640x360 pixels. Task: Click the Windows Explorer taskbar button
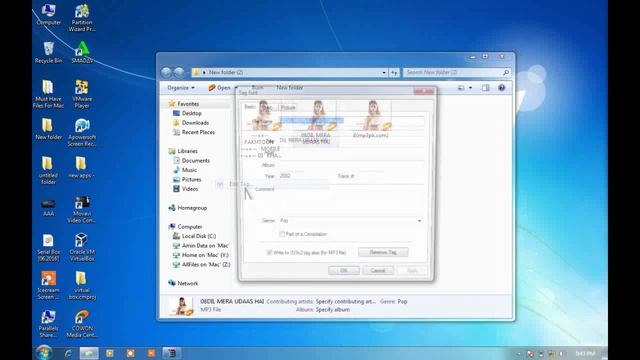click(89, 353)
